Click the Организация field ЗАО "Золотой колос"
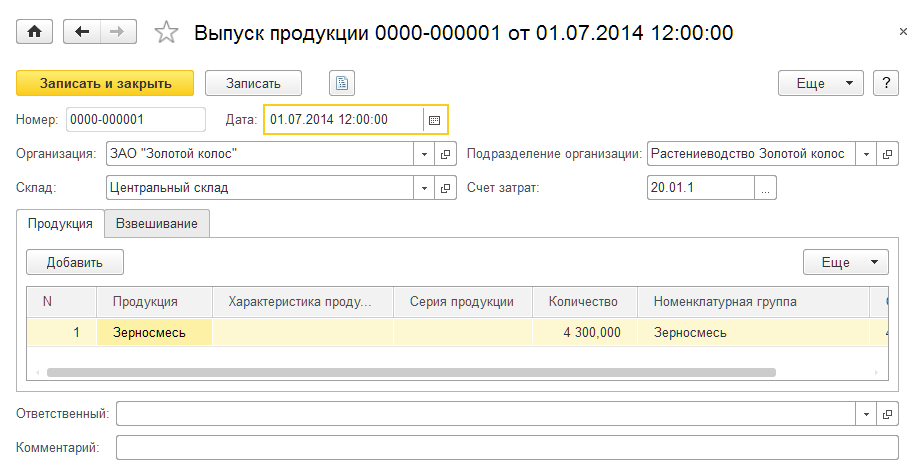The width and height of the screenshot is (923, 472). (260, 154)
